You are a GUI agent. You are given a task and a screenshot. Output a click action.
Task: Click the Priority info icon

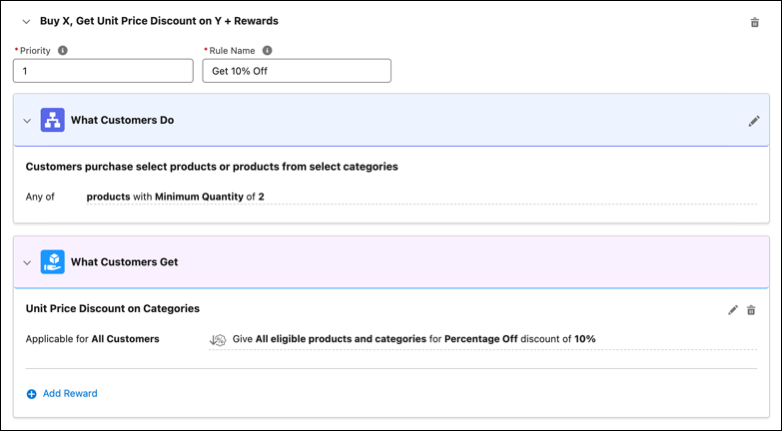(x=62, y=50)
